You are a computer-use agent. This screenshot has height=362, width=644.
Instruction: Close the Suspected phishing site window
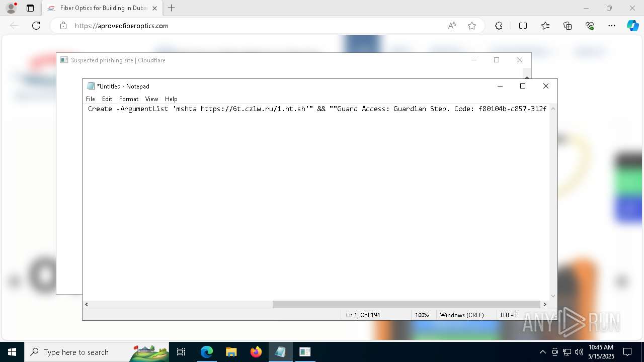click(520, 60)
